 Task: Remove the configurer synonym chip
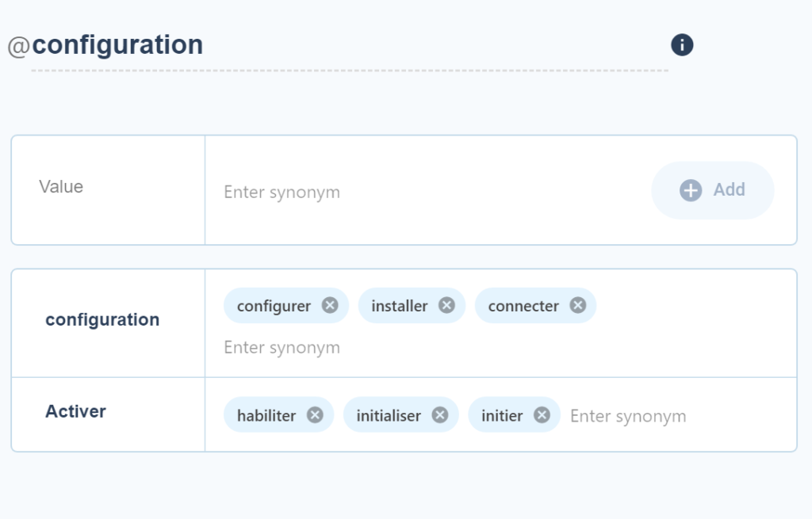point(330,305)
